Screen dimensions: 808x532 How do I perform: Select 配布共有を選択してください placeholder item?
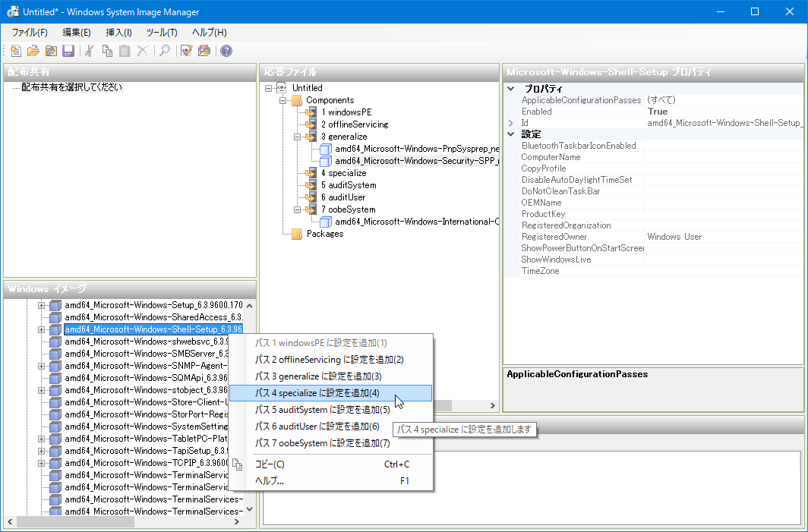tap(71, 87)
